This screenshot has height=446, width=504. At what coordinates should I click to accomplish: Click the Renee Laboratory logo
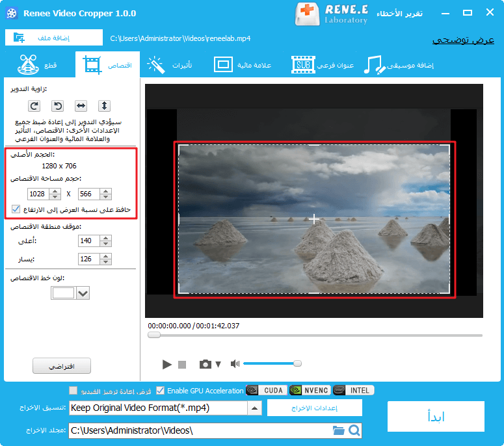pyautogui.click(x=332, y=14)
